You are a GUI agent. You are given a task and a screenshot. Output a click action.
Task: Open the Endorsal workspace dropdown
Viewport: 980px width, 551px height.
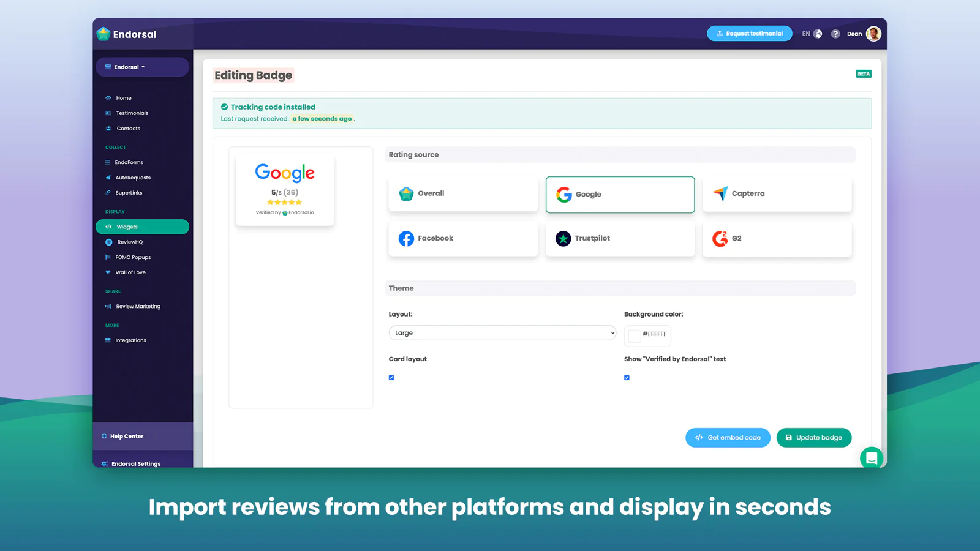142,67
